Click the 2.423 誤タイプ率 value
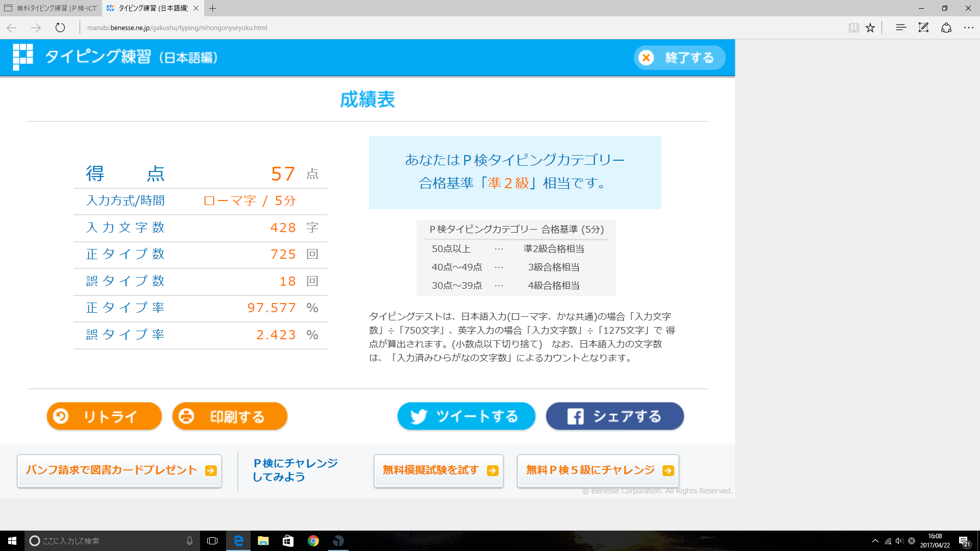980x551 pixels. pyautogui.click(x=276, y=335)
